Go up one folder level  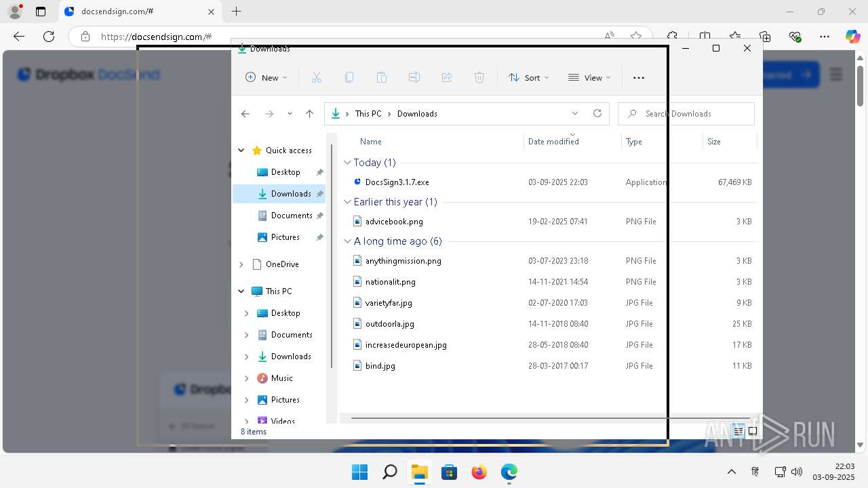pyautogui.click(x=310, y=114)
